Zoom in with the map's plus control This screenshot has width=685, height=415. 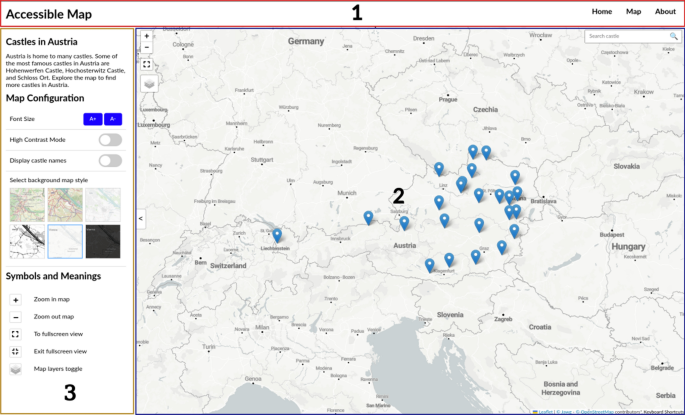(x=147, y=36)
